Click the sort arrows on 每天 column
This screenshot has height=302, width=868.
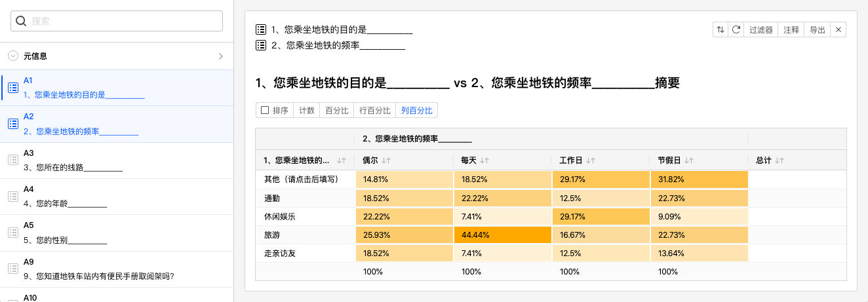click(484, 160)
